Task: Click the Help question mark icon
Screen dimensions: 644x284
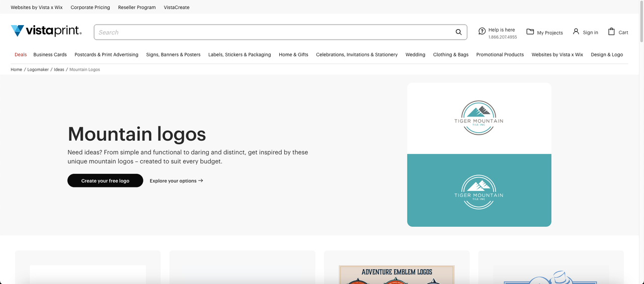Action: pos(482,31)
